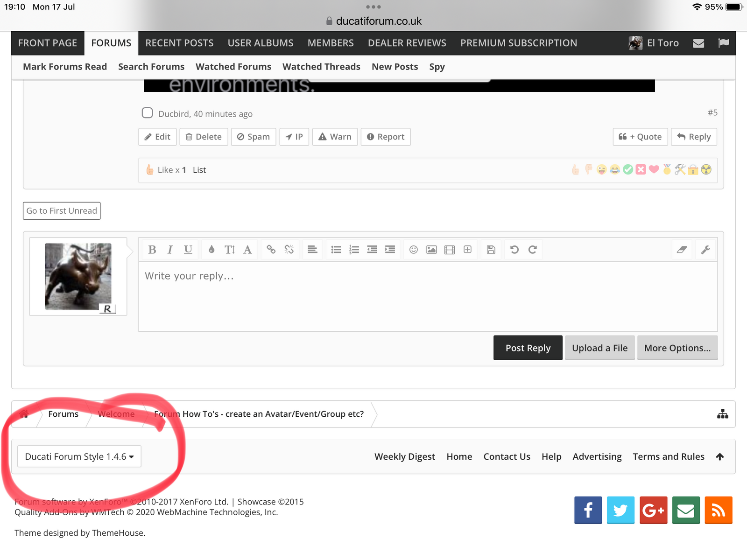Open the smilies picker in the editor
The height and width of the screenshot is (560, 747).
413,250
